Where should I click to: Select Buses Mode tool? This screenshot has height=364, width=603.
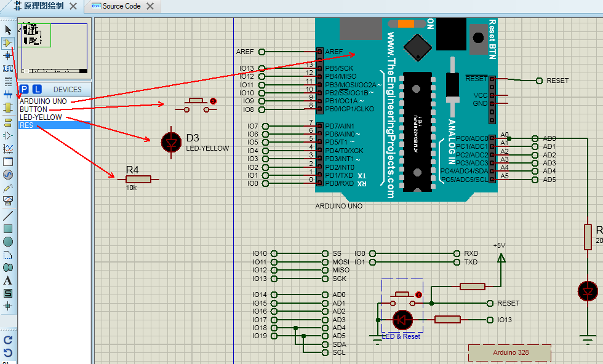coord(7,94)
